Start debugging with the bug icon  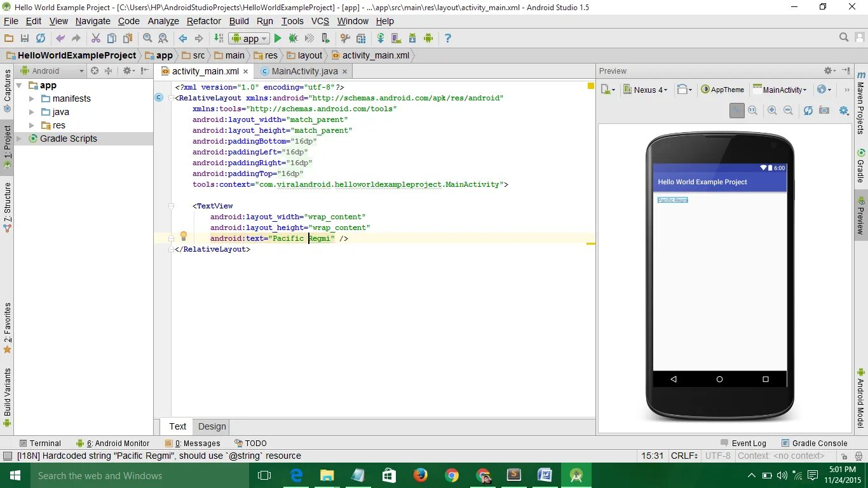(x=294, y=38)
